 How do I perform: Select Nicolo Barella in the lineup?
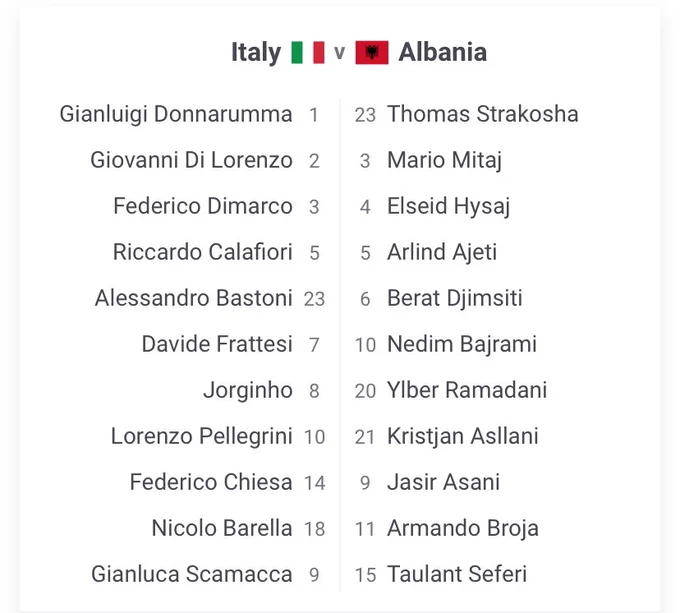pyautogui.click(x=222, y=528)
